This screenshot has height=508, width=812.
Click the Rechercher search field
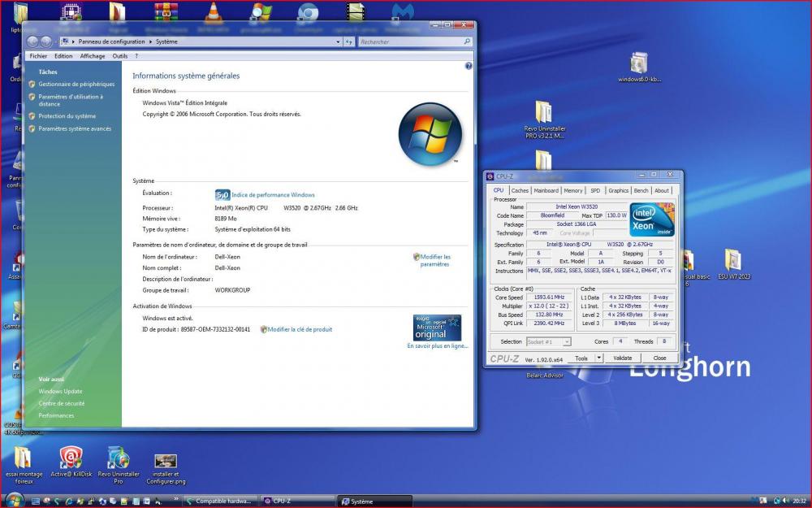[410, 41]
